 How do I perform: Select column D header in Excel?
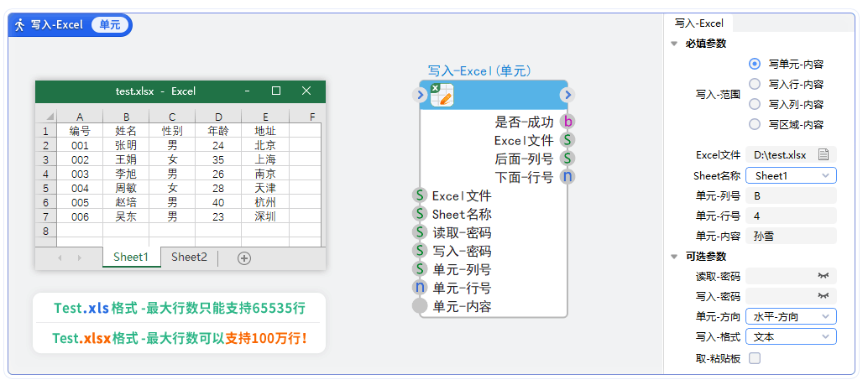[x=218, y=117]
